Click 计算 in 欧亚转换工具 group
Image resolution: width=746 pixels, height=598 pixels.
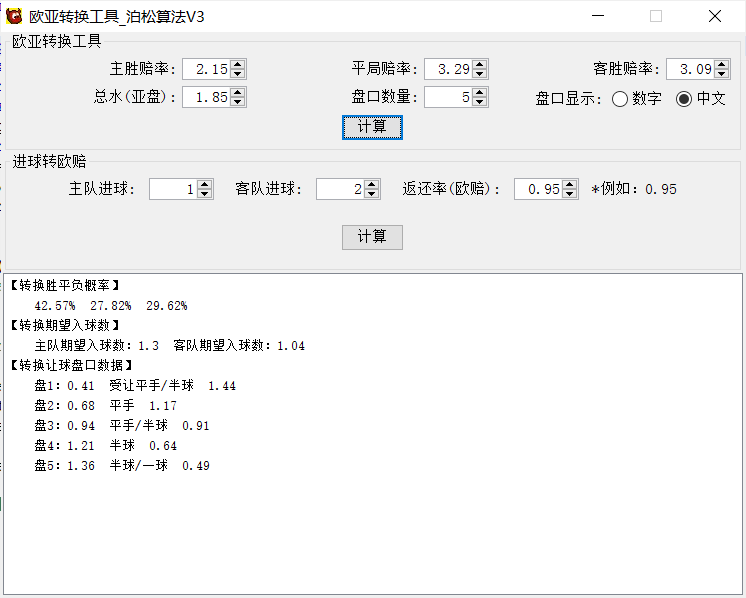pyautogui.click(x=372, y=127)
